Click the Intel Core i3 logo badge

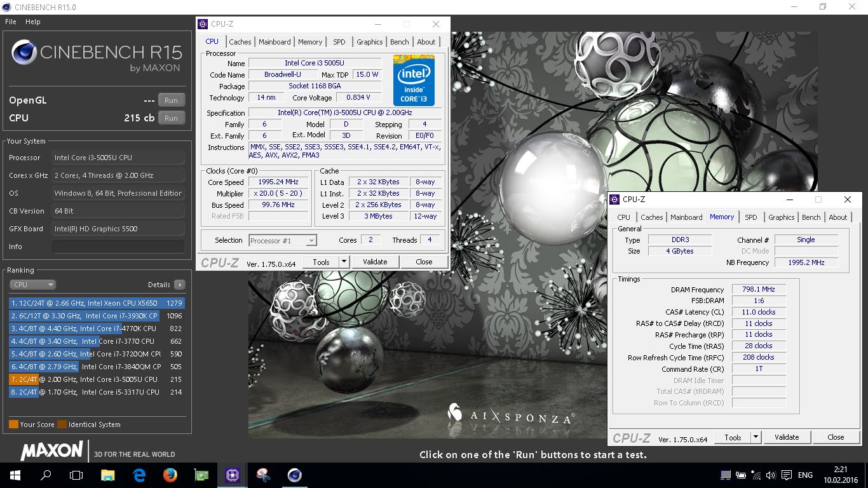[x=414, y=81]
